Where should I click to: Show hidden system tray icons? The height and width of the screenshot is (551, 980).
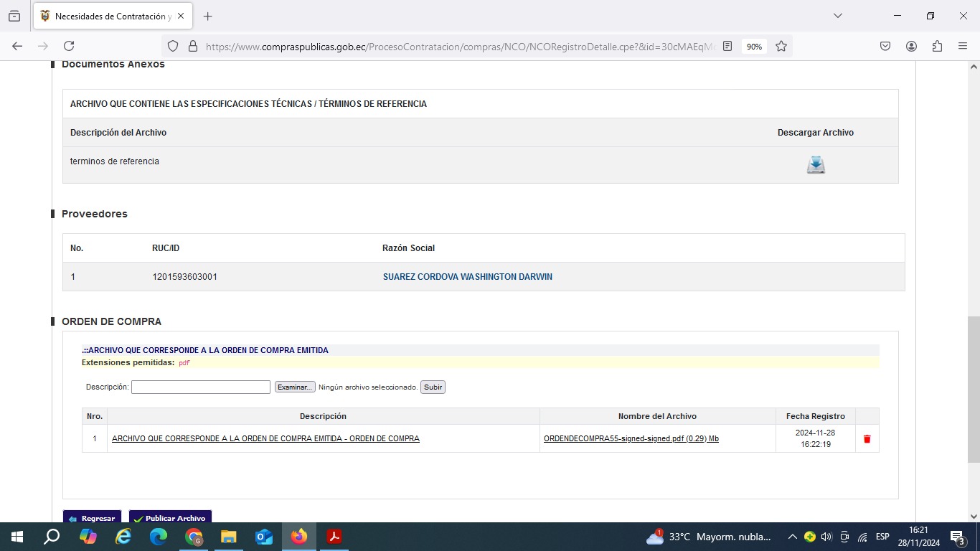(792, 537)
